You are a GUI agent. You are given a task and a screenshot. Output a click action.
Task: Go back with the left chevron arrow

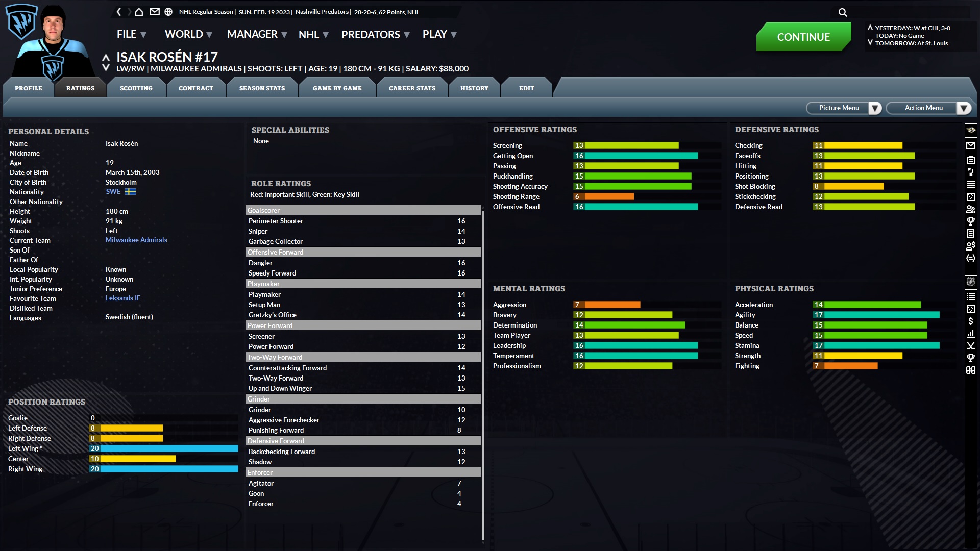(x=119, y=12)
